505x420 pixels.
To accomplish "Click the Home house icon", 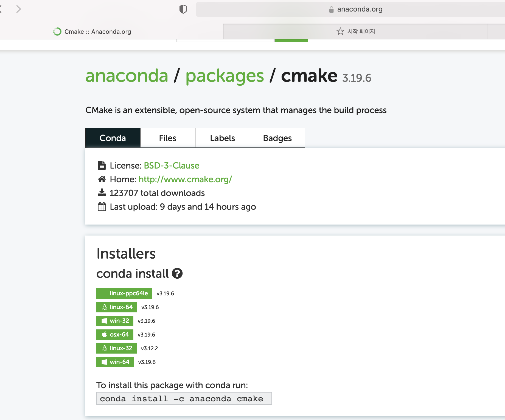I will pyautogui.click(x=102, y=179).
